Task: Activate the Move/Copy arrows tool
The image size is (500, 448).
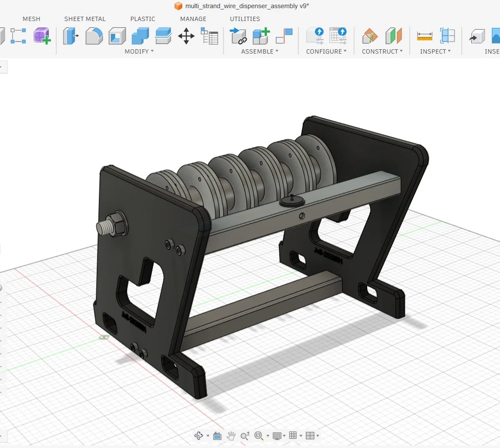Action: [186, 36]
